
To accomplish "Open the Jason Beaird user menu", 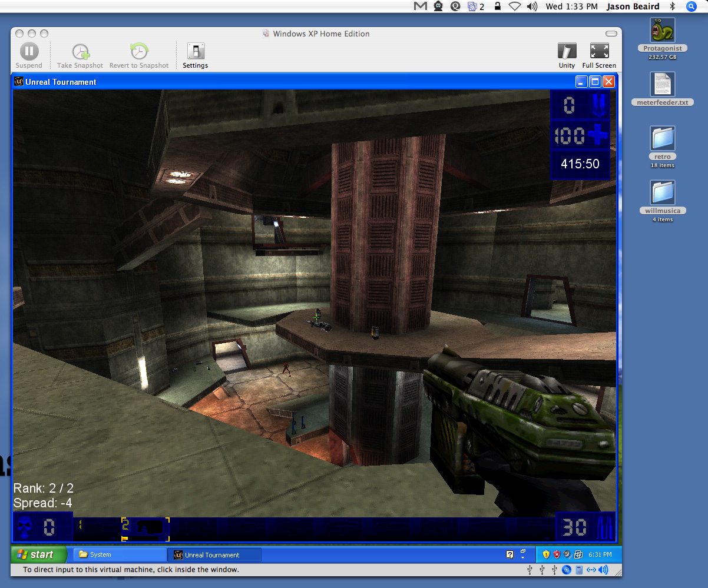I will [x=633, y=6].
